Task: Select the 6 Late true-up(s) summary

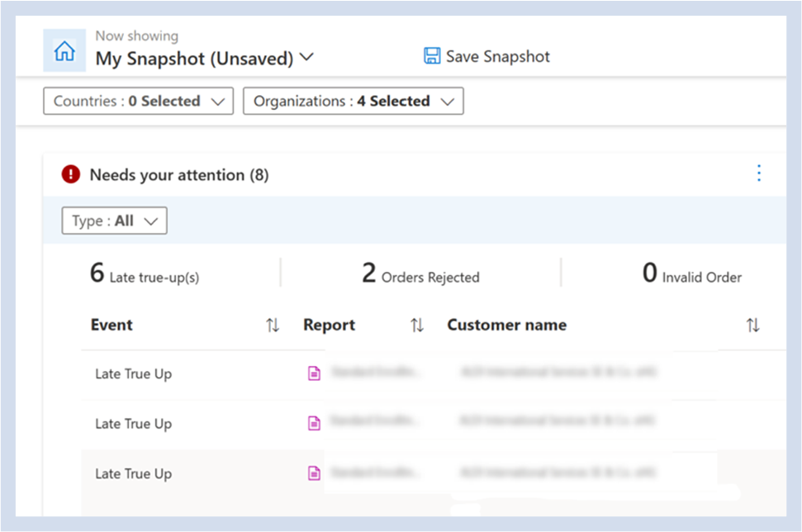Action: point(145,274)
